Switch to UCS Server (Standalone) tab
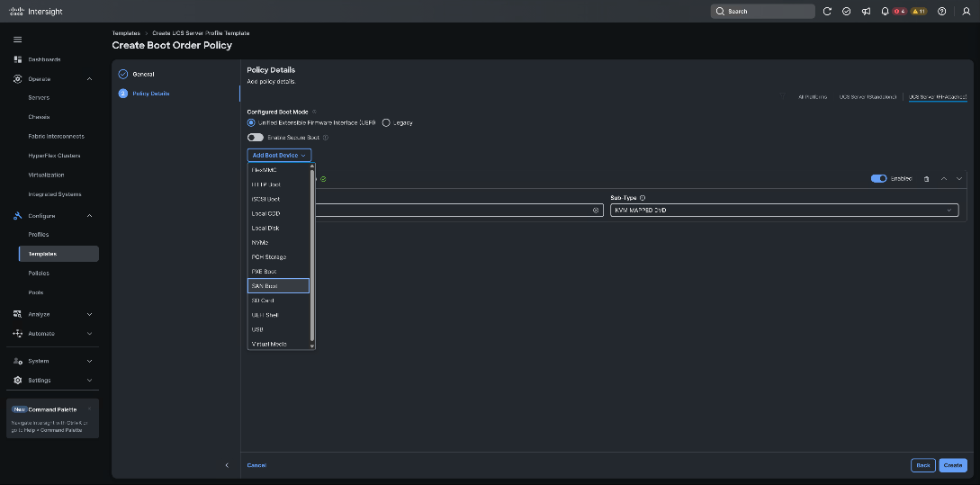The height and width of the screenshot is (485, 980). point(868,97)
